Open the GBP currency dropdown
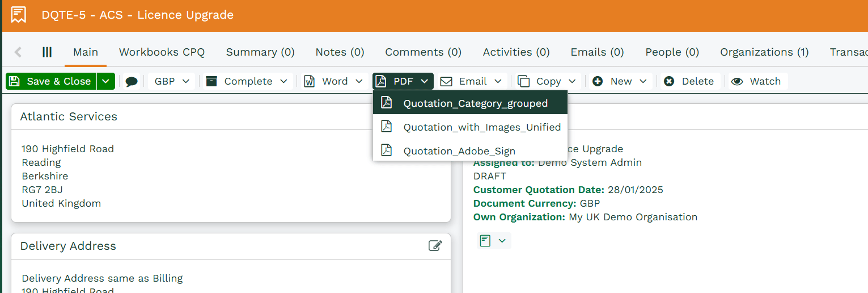868x293 pixels. coord(172,81)
